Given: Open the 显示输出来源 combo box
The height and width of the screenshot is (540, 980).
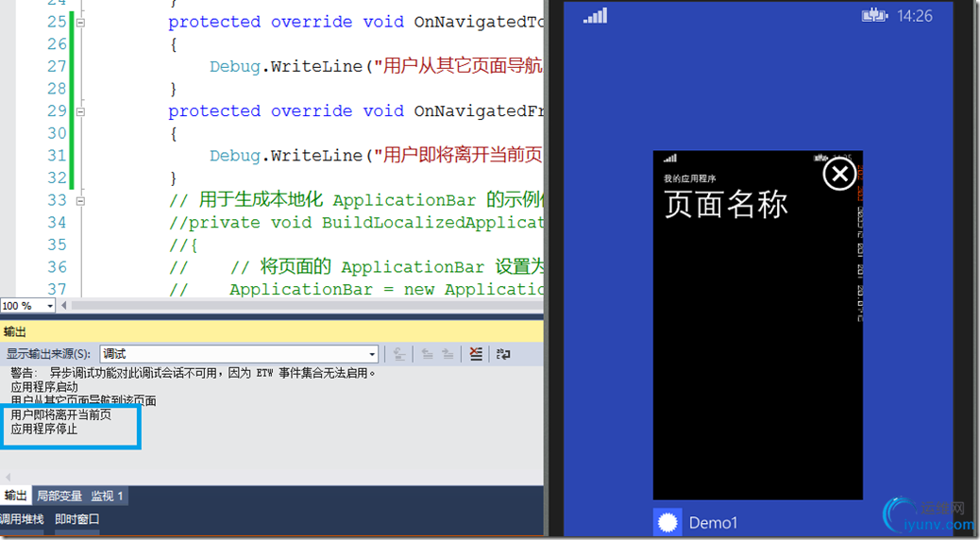Looking at the screenshot, I should [x=239, y=354].
